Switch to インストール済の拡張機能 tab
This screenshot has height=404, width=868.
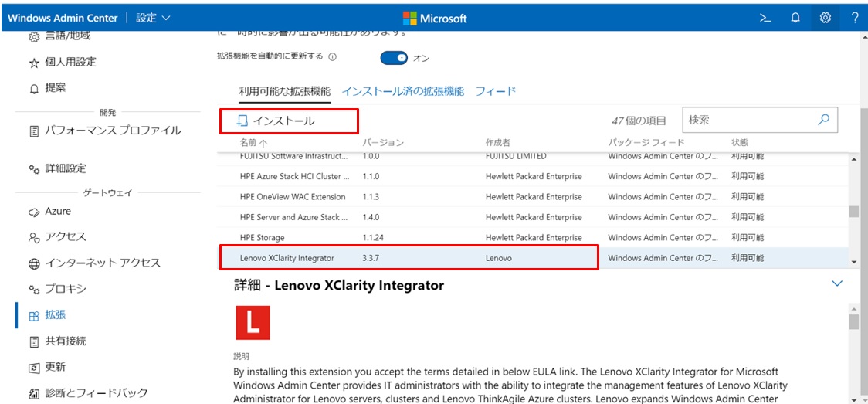(402, 91)
